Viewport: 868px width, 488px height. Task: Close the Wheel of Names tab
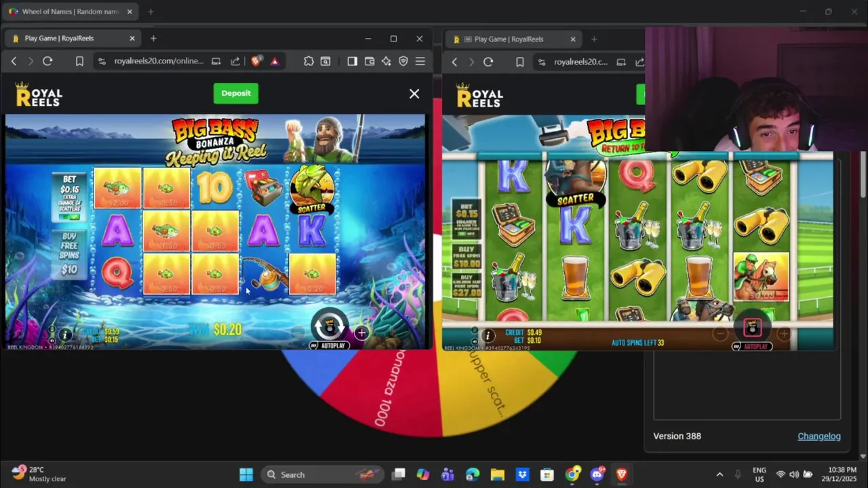130,12
